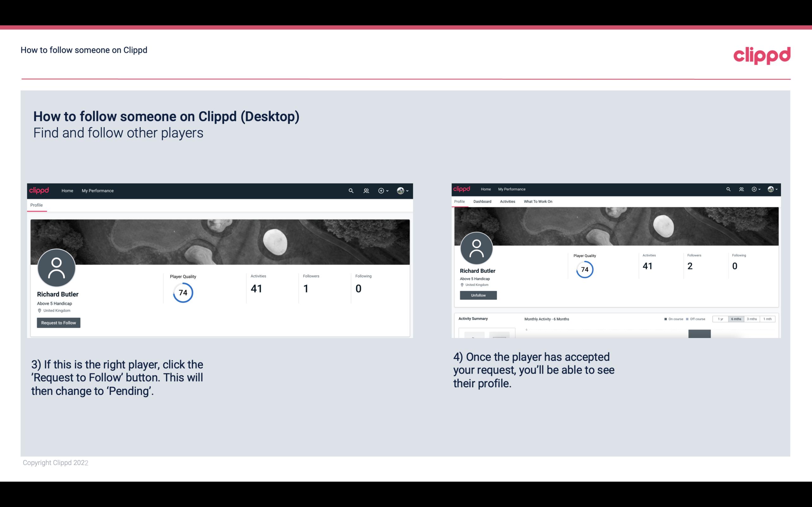Select the 'Profile' tab on left screenshot
The height and width of the screenshot is (507, 812).
pos(36,205)
